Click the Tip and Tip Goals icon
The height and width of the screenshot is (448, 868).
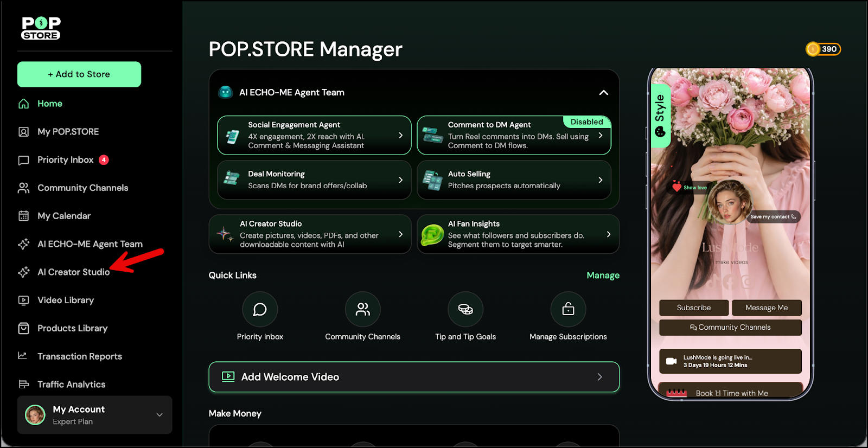pos(465,309)
